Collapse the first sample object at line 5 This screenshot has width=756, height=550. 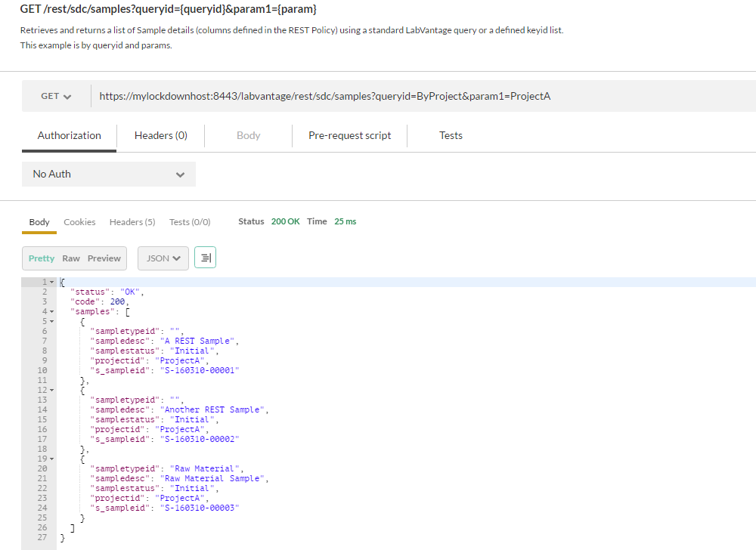pyautogui.click(x=52, y=321)
